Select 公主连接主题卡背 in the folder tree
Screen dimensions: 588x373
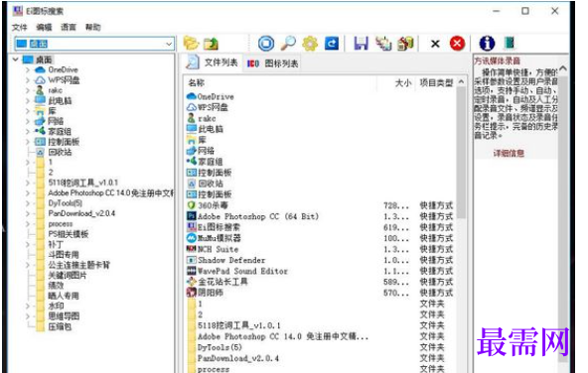(78, 265)
